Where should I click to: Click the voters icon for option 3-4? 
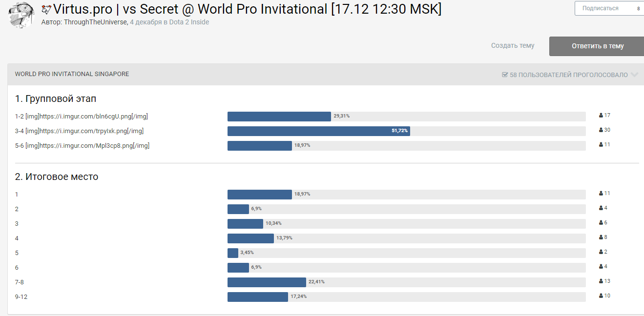point(601,130)
